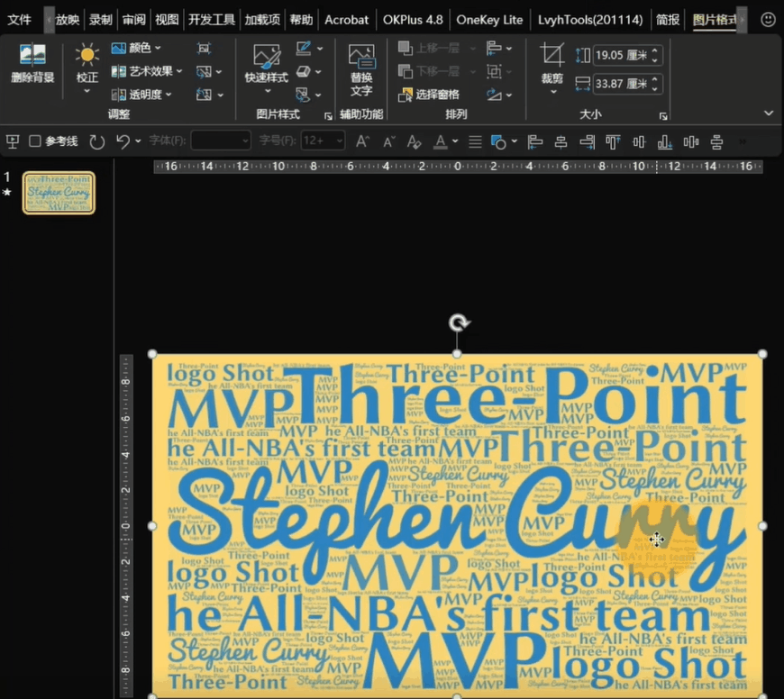Click the Remove Background (删除背景) button

click(32, 63)
